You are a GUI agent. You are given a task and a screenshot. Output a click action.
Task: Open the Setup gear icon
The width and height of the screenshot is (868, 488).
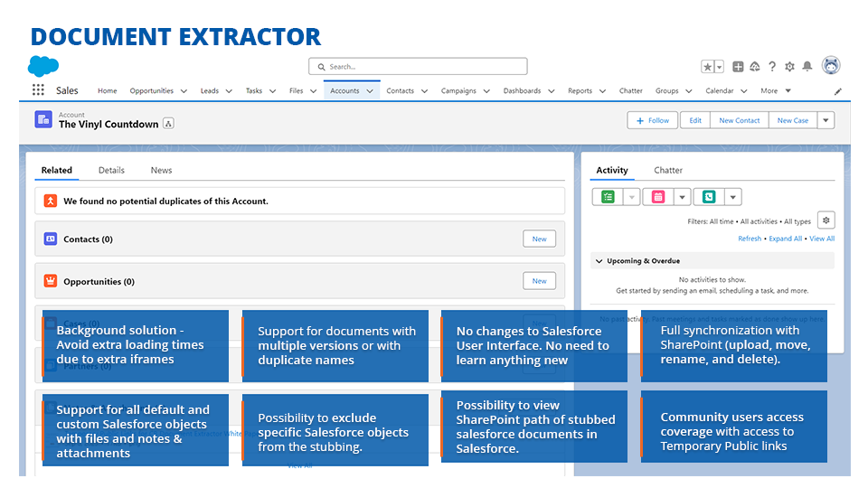(790, 67)
